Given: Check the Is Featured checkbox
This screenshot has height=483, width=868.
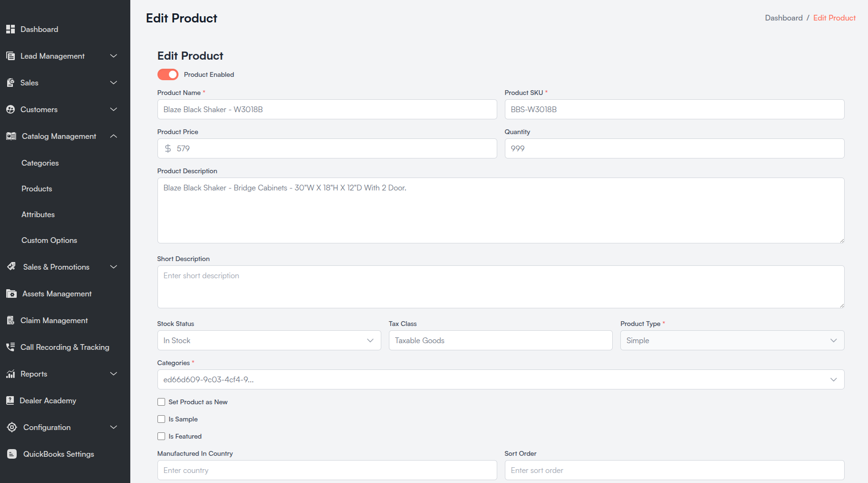Looking at the screenshot, I should point(161,436).
